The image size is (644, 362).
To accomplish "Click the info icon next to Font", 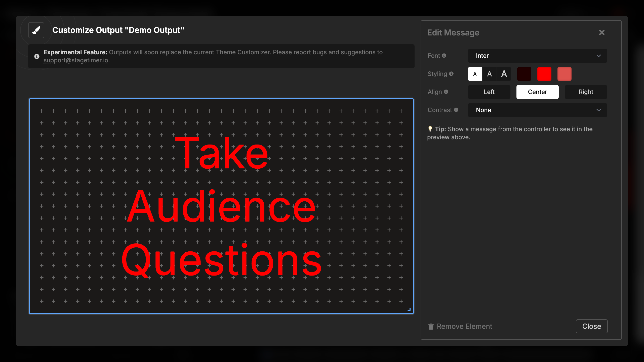I will pos(444,56).
